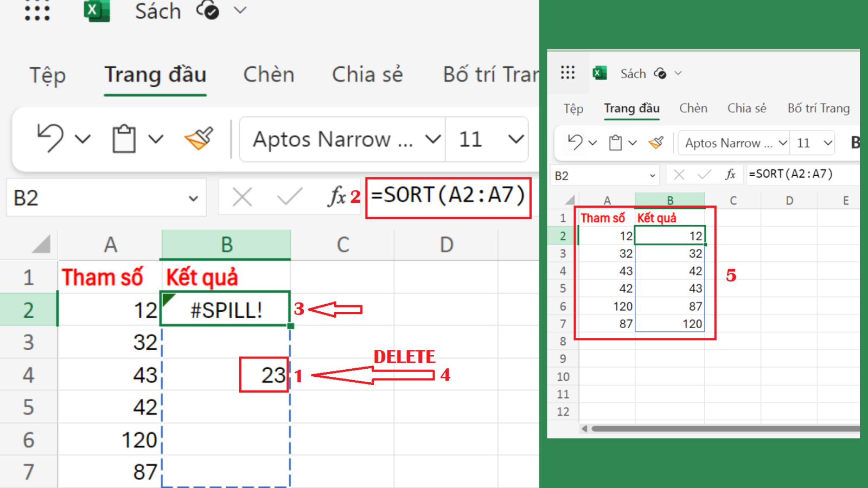This screenshot has width=868, height=488.
Task: Click Cancel X in right window formula bar
Action: pyautogui.click(x=679, y=175)
